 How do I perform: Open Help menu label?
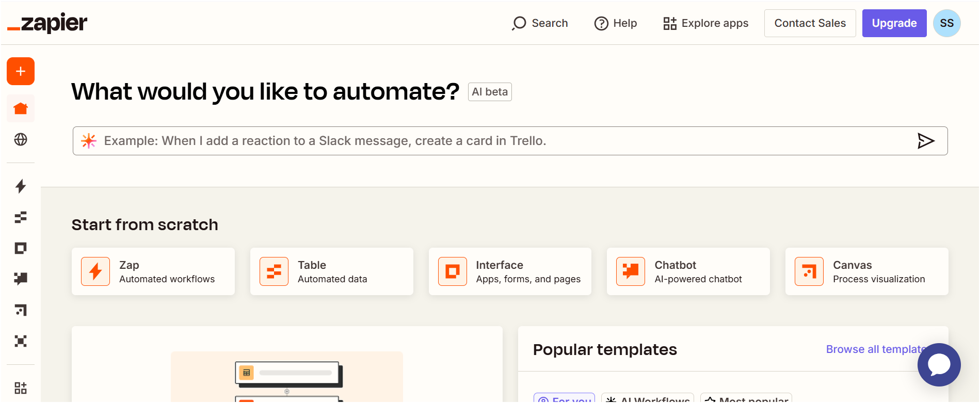pyautogui.click(x=625, y=23)
